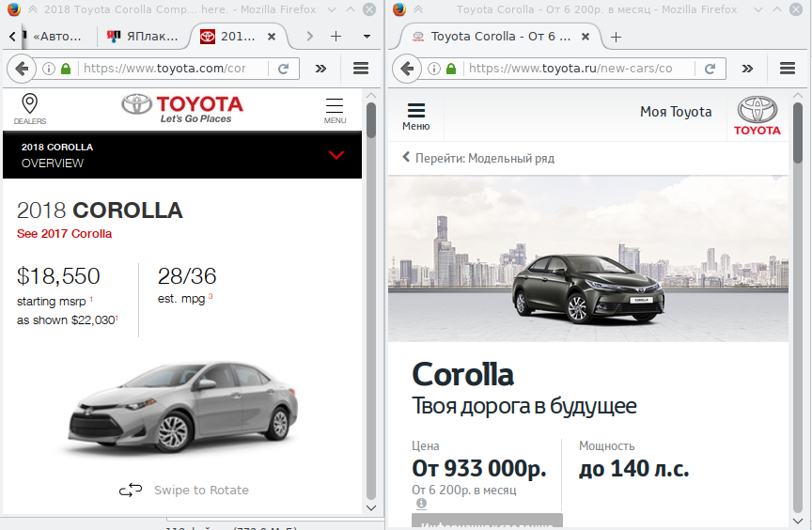
Task: Click the Firefox logo in the right window's title bar
Action: click(399, 8)
